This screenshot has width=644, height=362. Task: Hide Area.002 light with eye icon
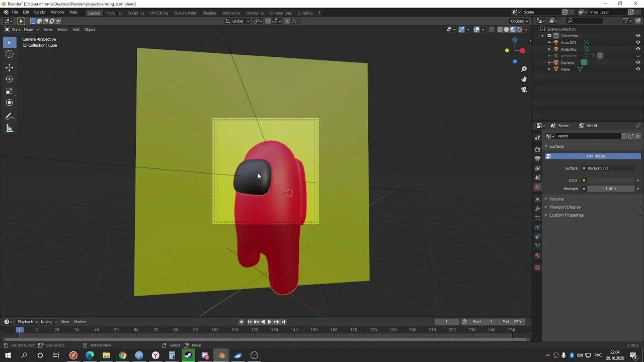click(x=638, y=49)
